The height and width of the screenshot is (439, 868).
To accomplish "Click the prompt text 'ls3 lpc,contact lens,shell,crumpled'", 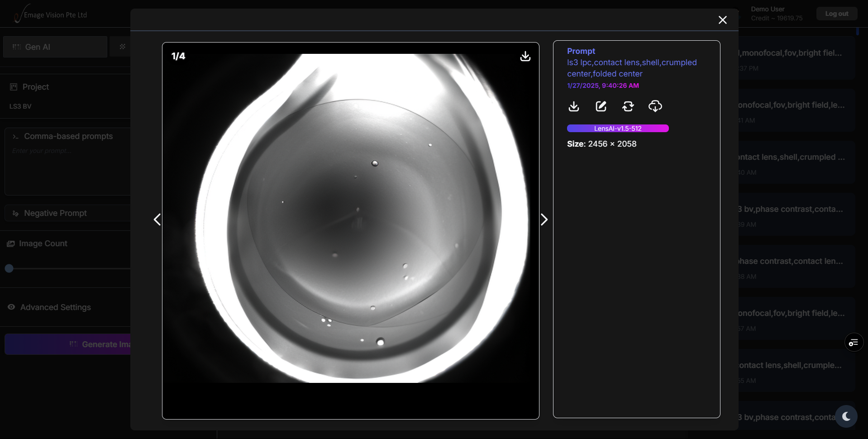I will click(632, 62).
